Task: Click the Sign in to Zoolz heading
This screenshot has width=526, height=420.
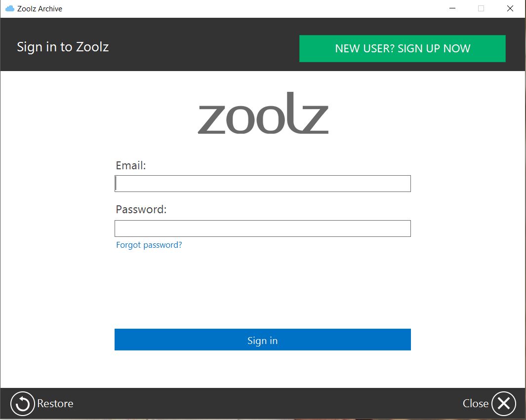Action: (63, 47)
